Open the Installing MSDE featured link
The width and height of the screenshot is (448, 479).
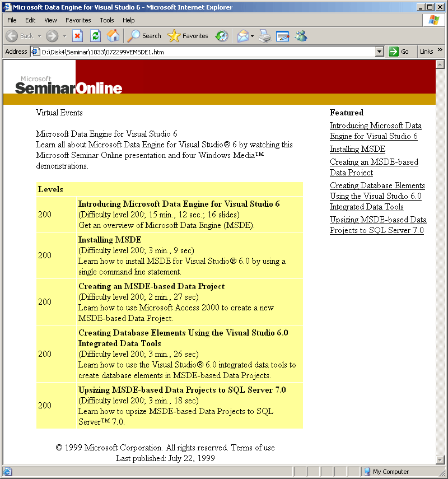[x=357, y=149]
